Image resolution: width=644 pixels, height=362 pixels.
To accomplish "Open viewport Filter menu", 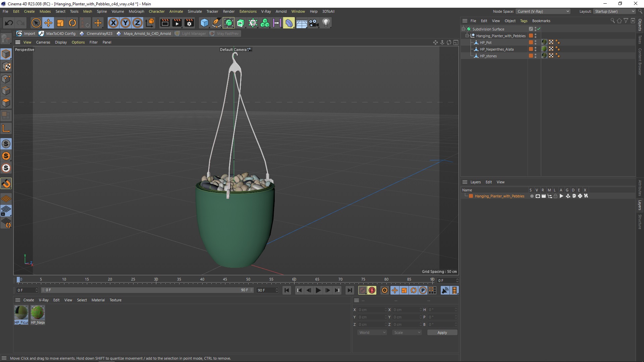I will 94,42.
